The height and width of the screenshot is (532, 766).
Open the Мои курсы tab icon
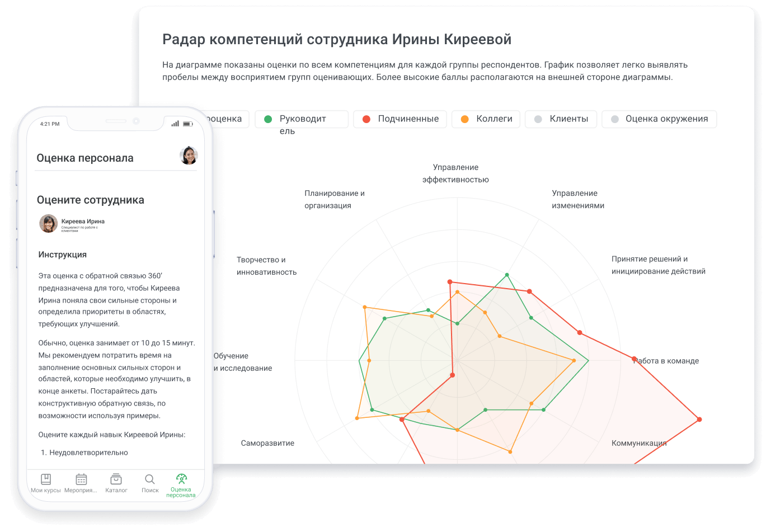tap(46, 479)
